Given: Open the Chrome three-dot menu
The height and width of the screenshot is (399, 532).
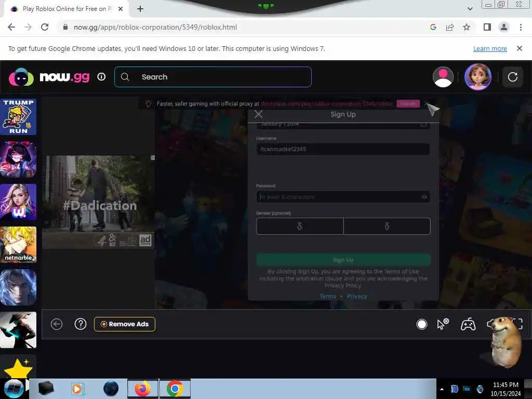Looking at the screenshot, I should [x=521, y=27].
